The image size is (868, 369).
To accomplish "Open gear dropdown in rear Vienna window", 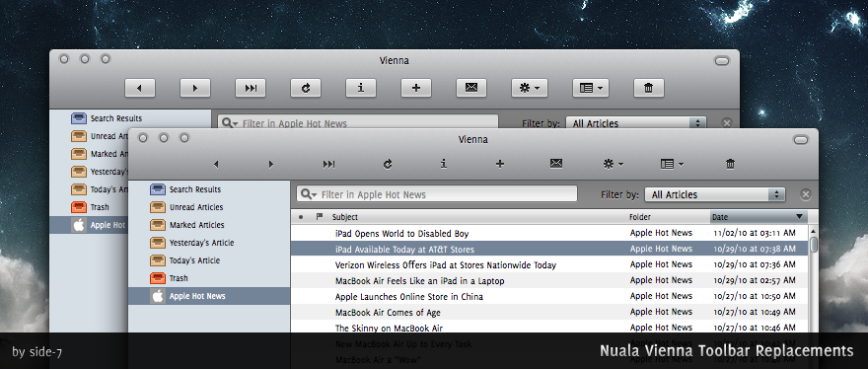I will click(x=530, y=88).
